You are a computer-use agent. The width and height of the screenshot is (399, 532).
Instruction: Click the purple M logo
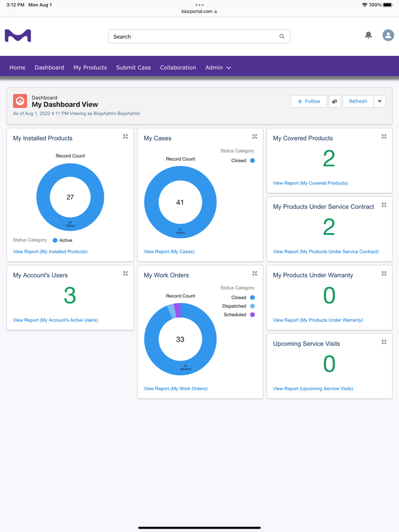coord(18,36)
